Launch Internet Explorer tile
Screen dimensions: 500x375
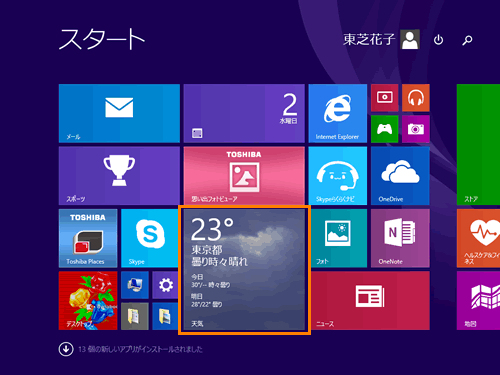tap(338, 113)
